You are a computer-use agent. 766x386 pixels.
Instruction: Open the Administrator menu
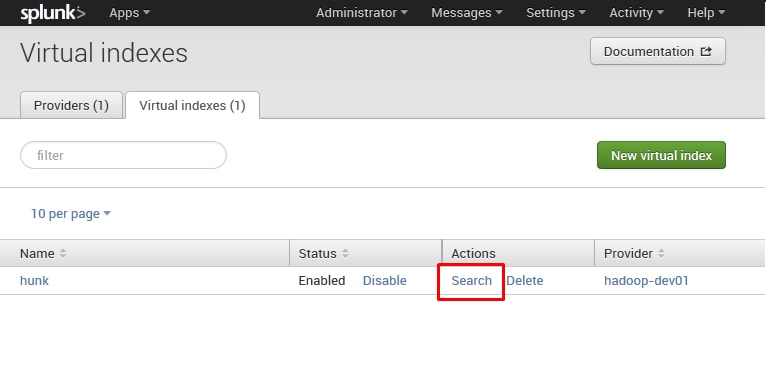pos(362,13)
